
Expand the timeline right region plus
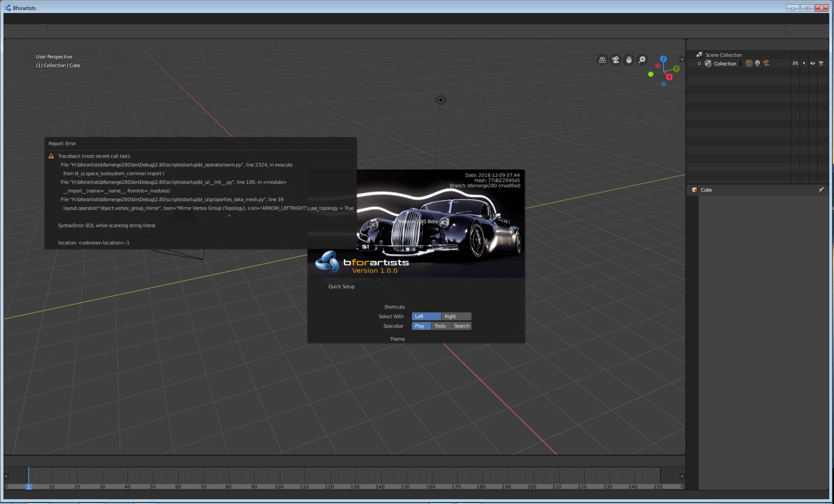[682, 476]
